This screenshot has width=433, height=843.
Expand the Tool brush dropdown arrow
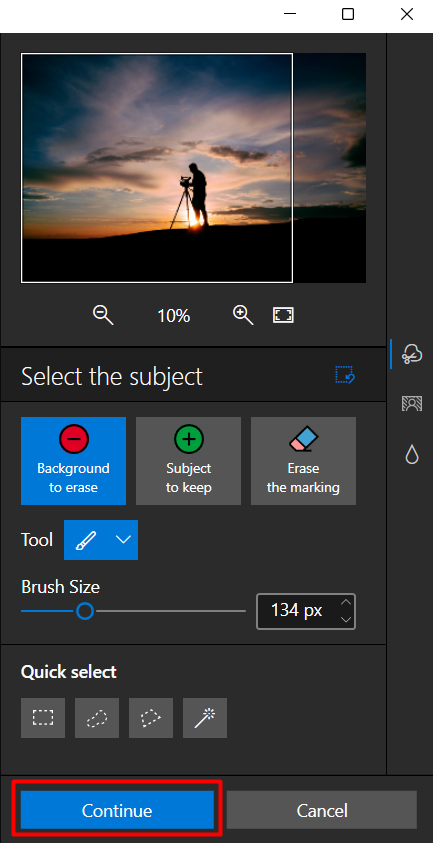coord(124,540)
